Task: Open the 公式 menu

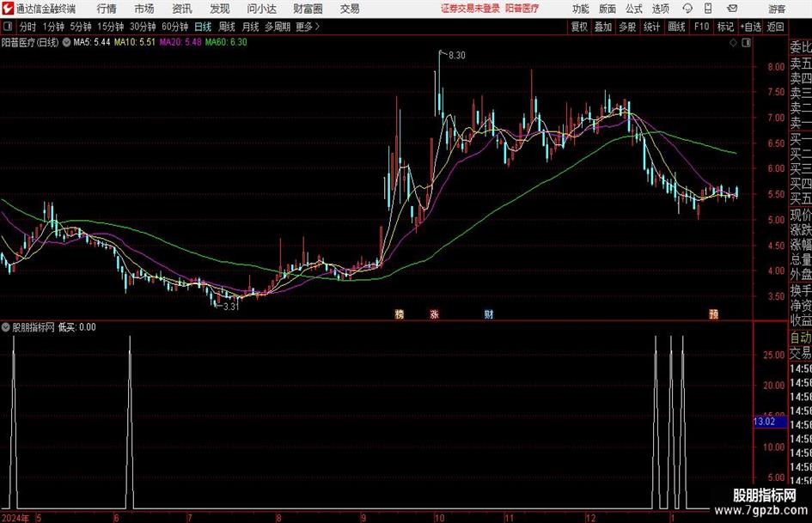Action: (634, 9)
